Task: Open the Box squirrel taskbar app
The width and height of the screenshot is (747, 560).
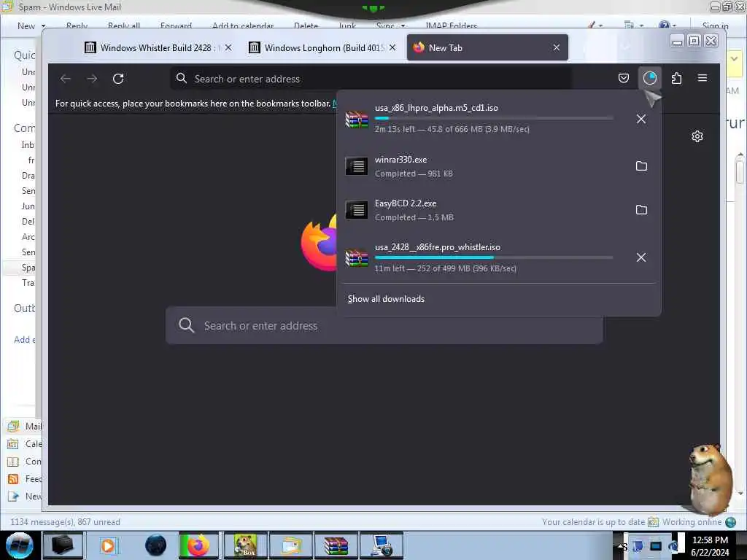Action: tap(246, 545)
